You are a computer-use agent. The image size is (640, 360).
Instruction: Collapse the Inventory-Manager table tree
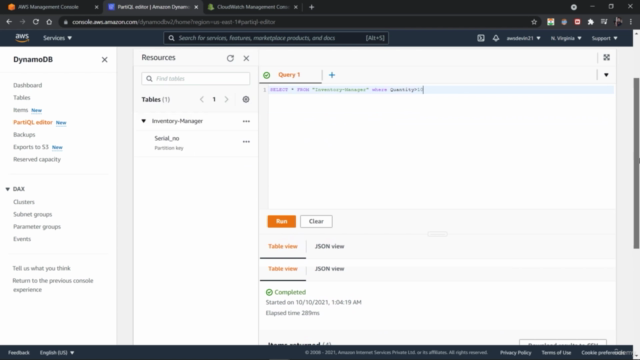point(144,121)
